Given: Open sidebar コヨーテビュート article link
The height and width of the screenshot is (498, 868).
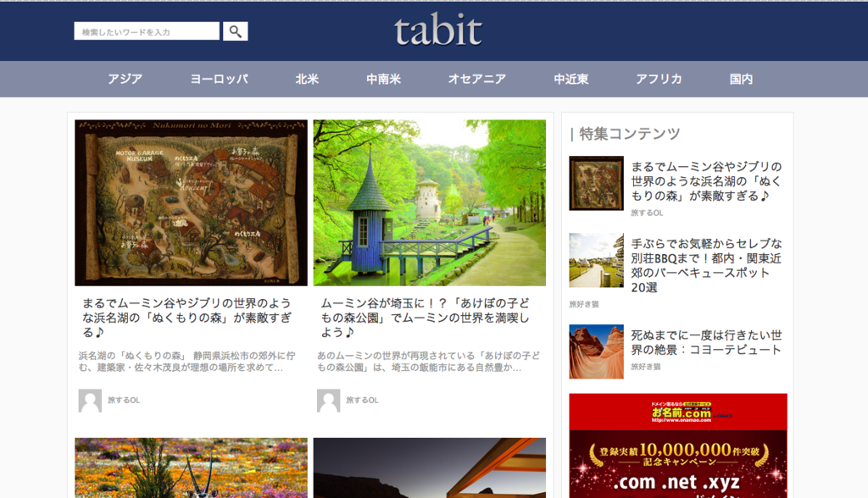Looking at the screenshot, I should [707, 342].
